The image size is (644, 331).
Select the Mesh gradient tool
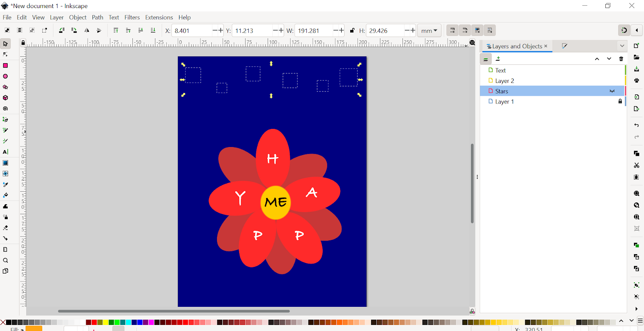click(5, 174)
